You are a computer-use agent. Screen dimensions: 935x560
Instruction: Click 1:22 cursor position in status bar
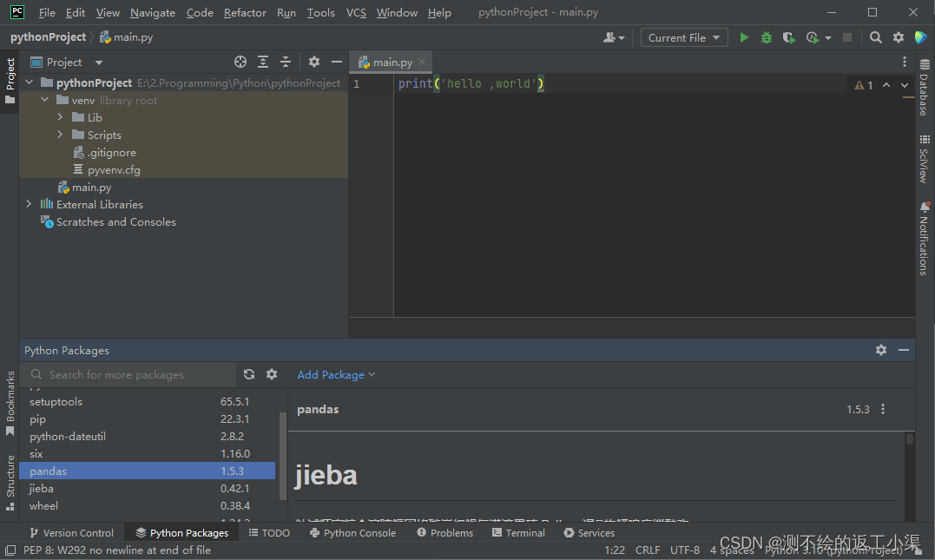pyautogui.click(x=615, y=550)
